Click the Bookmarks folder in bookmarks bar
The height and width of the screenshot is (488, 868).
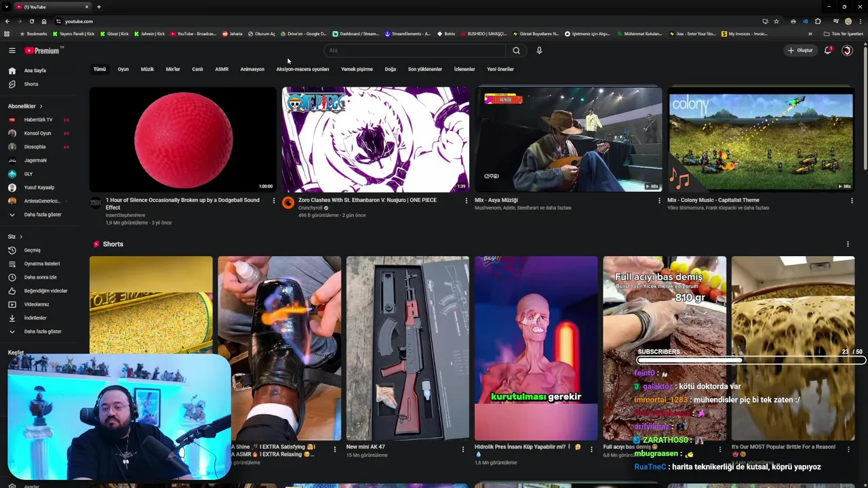pos(34,34)
